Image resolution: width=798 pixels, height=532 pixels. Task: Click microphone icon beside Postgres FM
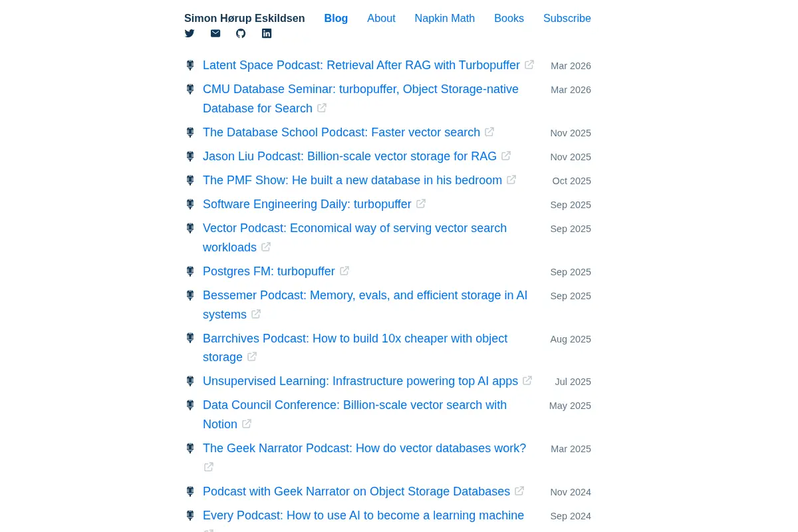coord(190,271)
